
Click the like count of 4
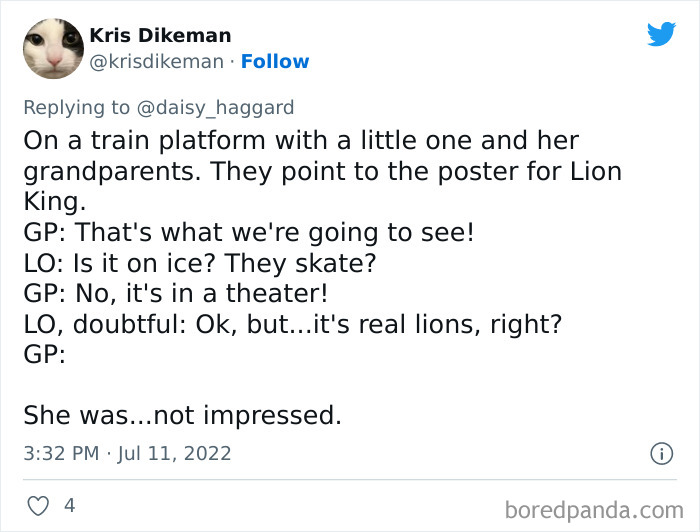point(69,506)
